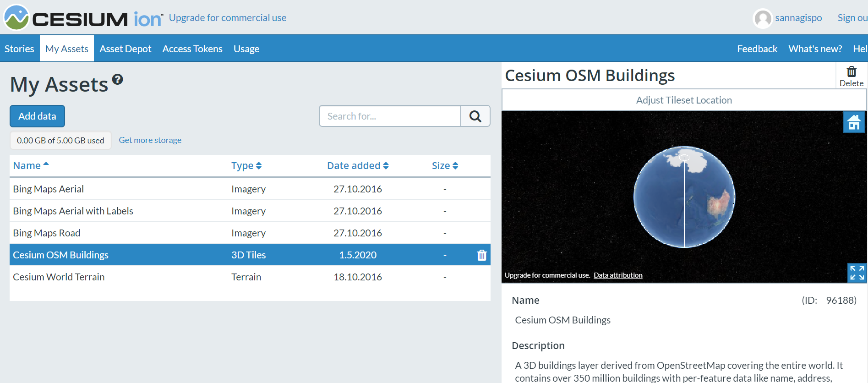Click the viewer Upgrade for commercial use text
The image size is (868, 383).
click(547, 275)
